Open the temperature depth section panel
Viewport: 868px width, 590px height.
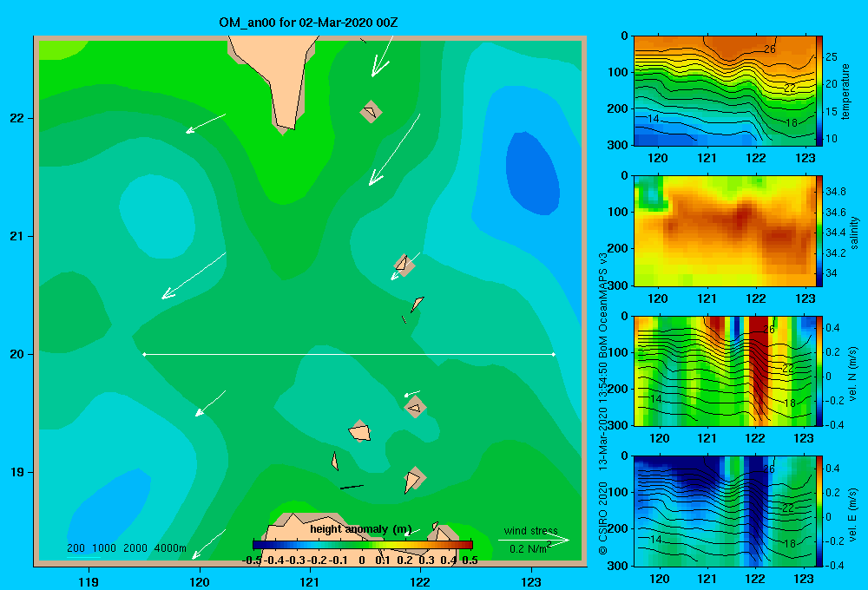pyautogui.click(x=725, y=91)
